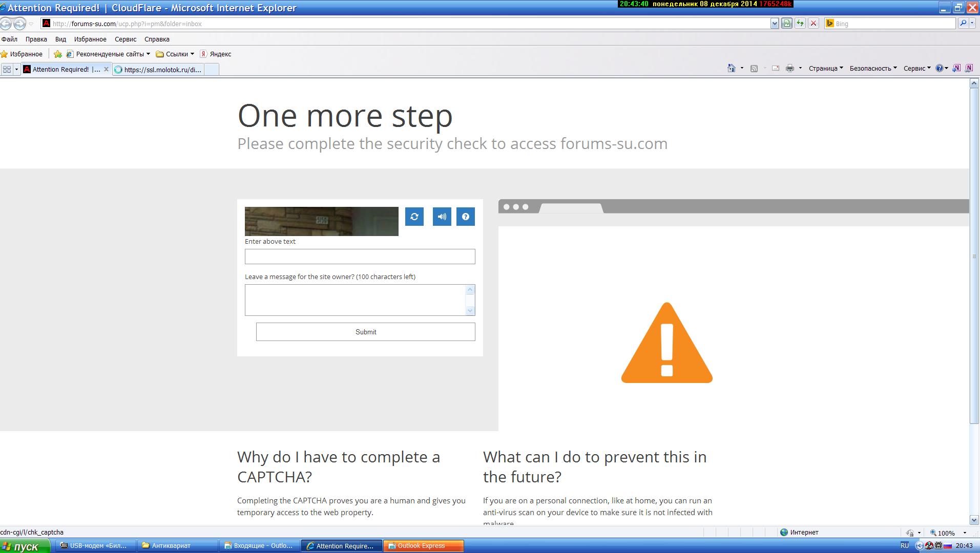
Task: Play the audio CAPTCHA challenge
Action: tap(442, 217)
